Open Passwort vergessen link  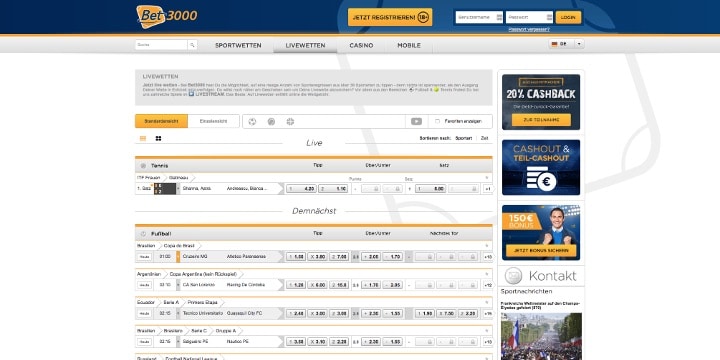[x=529, y=29]
